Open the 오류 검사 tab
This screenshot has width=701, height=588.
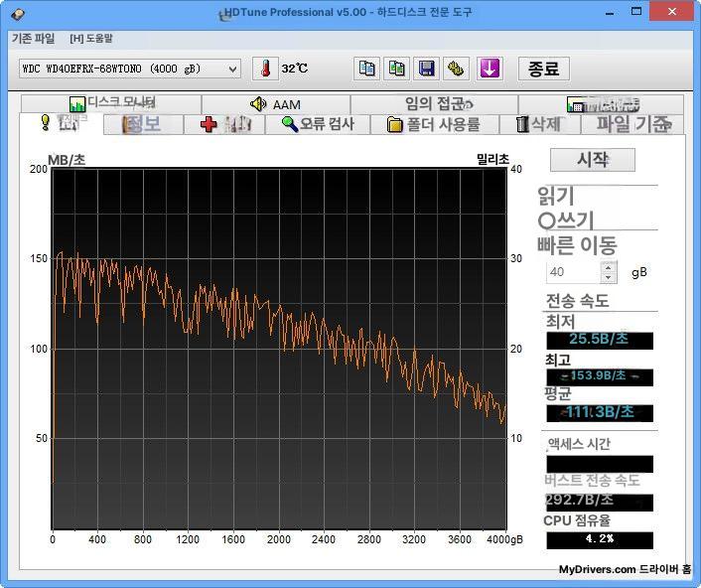(318, 124)
